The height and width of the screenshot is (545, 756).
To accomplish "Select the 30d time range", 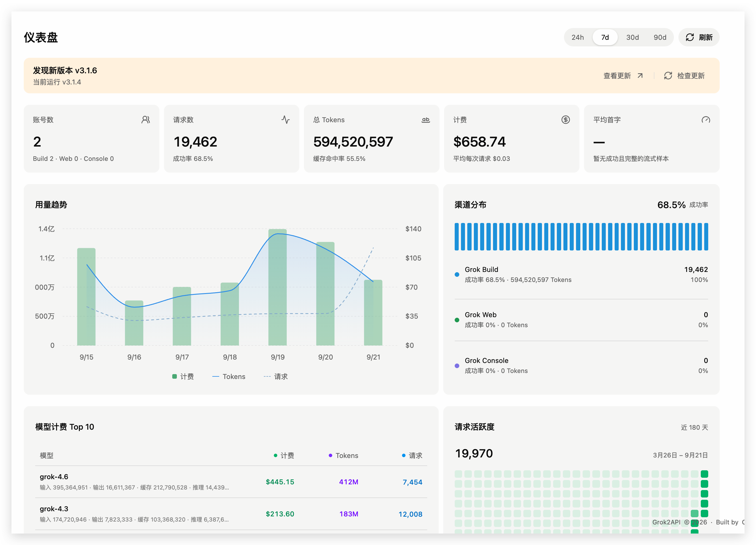I will point(632,37).
